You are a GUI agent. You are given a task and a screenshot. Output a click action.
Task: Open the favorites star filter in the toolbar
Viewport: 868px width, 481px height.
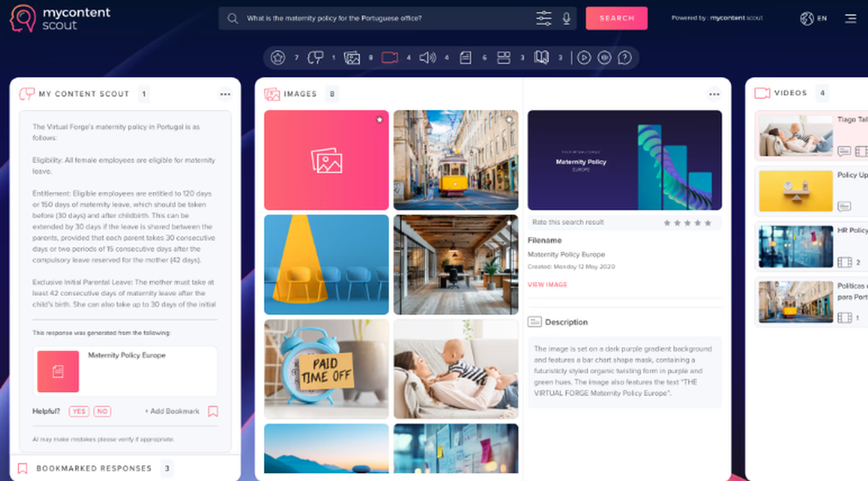[278, 57]
